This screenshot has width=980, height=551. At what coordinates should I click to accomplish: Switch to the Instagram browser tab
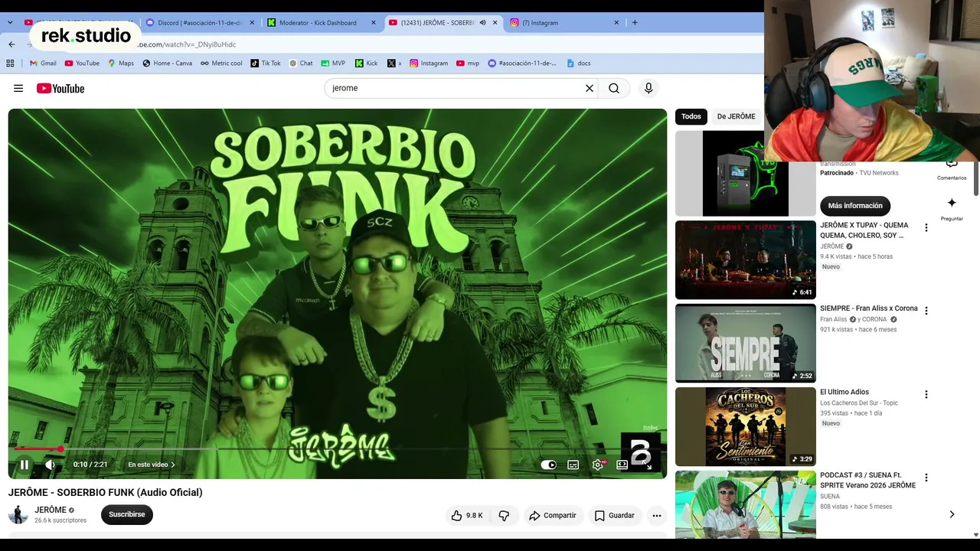(x=565, y=23)
